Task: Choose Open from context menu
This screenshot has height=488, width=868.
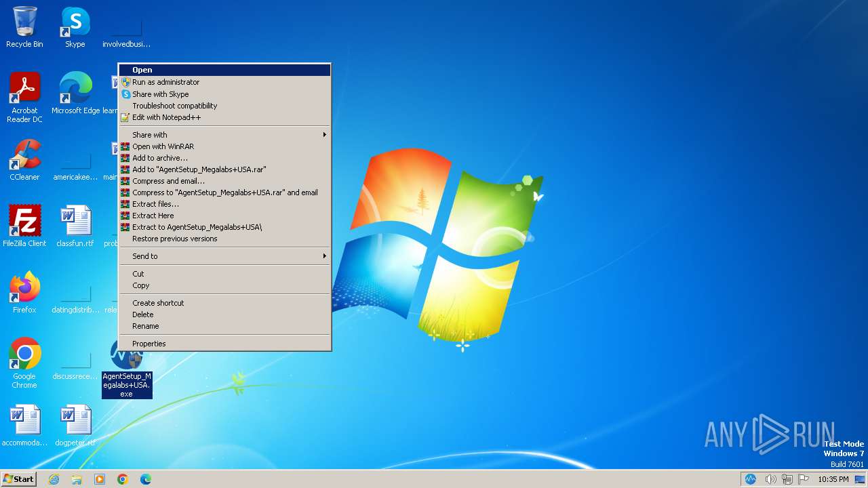Action: pyautogui.click(x=224, y=70)
